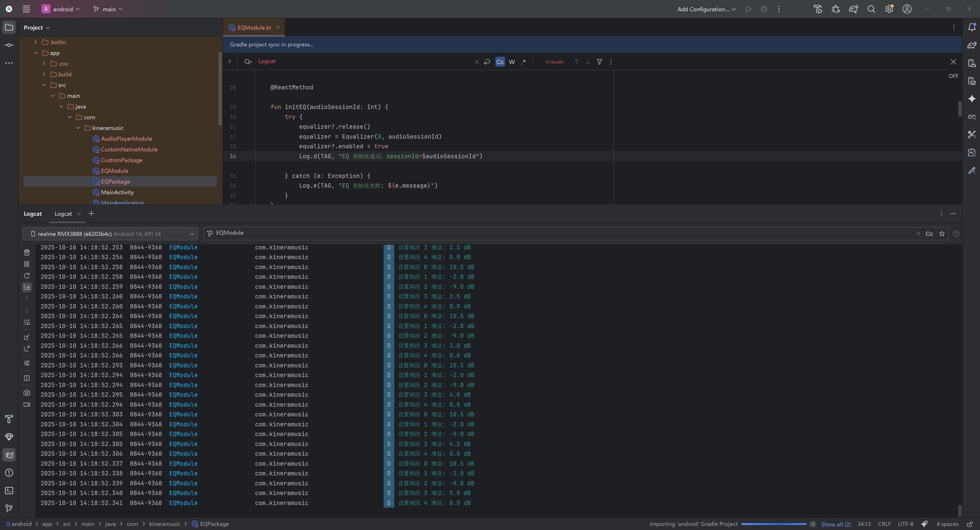Sync project with Gradle files

tap(853, 9)
